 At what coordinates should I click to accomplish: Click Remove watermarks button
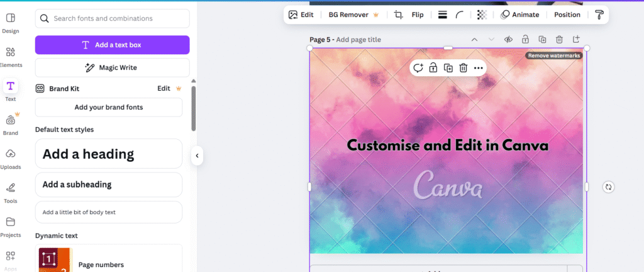click(553, 55)
